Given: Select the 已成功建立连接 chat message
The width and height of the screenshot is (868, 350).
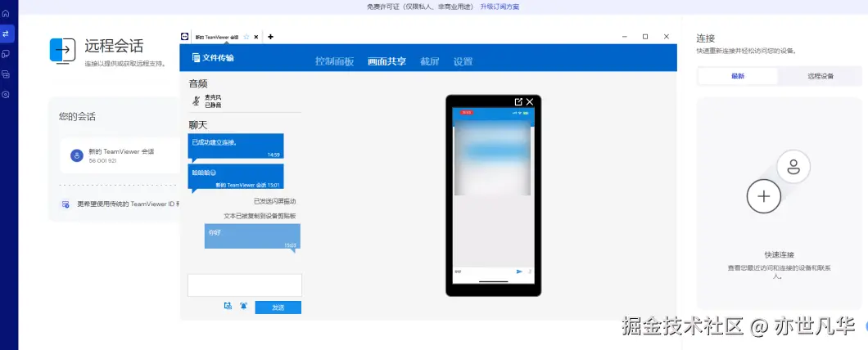Looking at the screenshot, I should pyautogui.click(x=236, y=146).
